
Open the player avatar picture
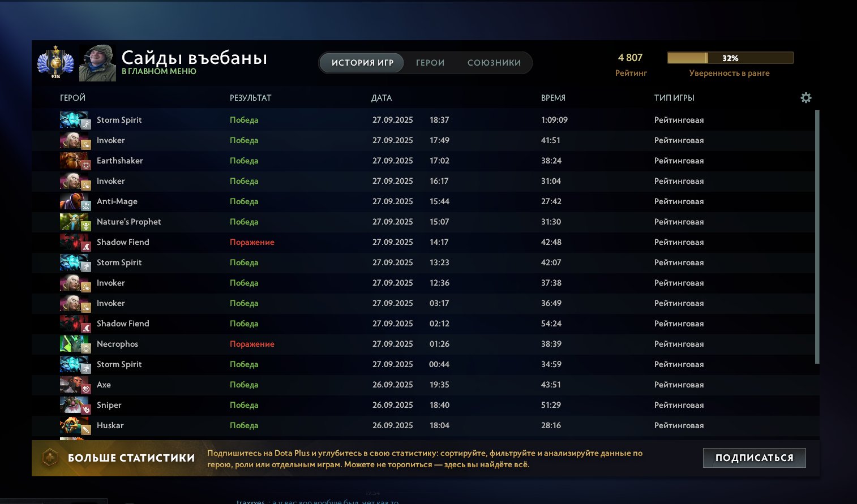[x=97, y=63]
